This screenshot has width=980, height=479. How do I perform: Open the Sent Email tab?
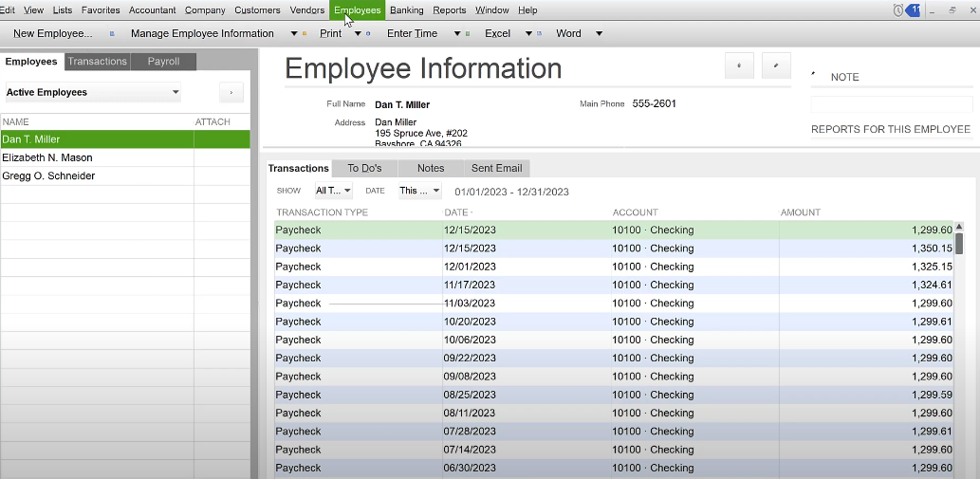(496, 168)
